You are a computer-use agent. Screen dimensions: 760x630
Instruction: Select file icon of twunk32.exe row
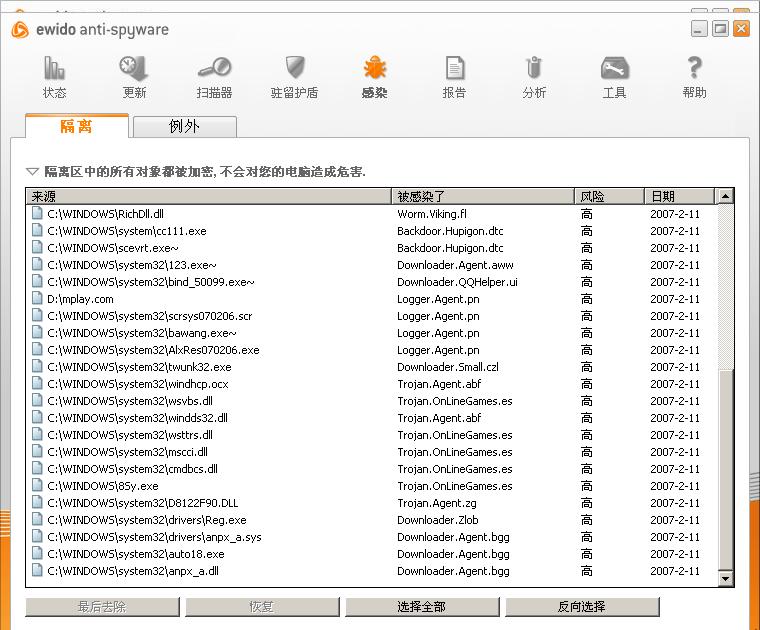click(x=37, y=366)
